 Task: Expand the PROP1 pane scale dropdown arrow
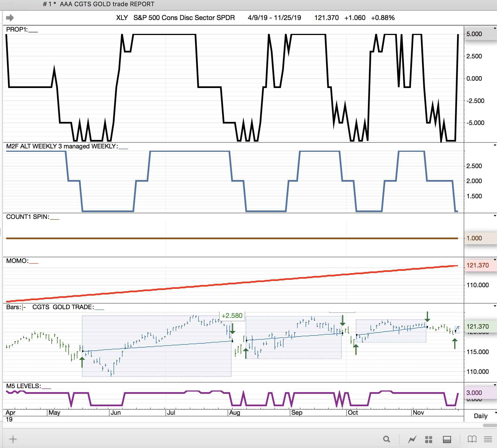pyautogui.click(x=495, y=28)
